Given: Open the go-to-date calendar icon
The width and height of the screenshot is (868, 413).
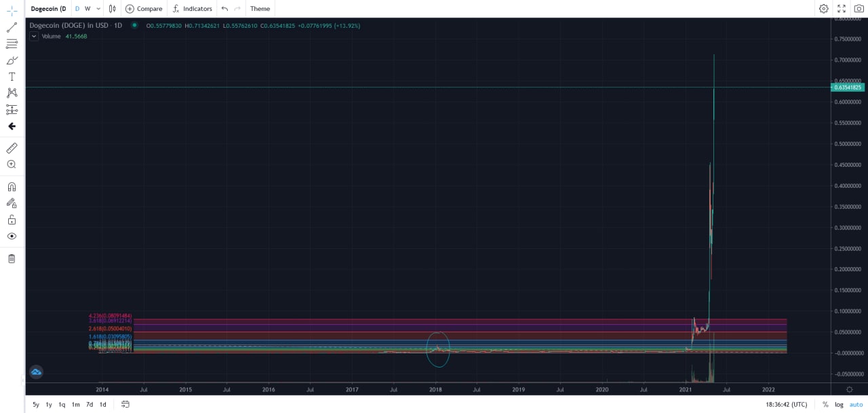Looking at the screenshot, I should coord(125,404).
